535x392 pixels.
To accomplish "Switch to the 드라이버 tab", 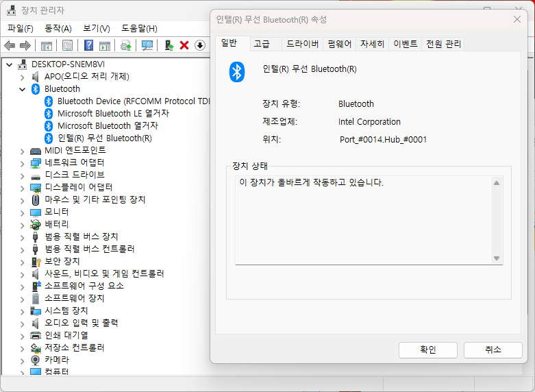I will [302, 44].
